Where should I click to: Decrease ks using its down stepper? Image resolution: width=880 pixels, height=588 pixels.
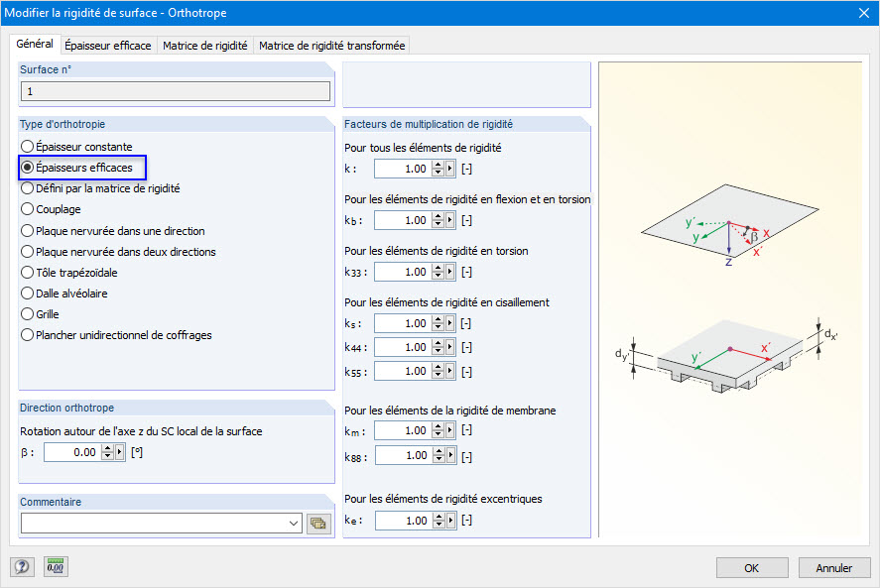pyautogui.click(x=439, y=325)
